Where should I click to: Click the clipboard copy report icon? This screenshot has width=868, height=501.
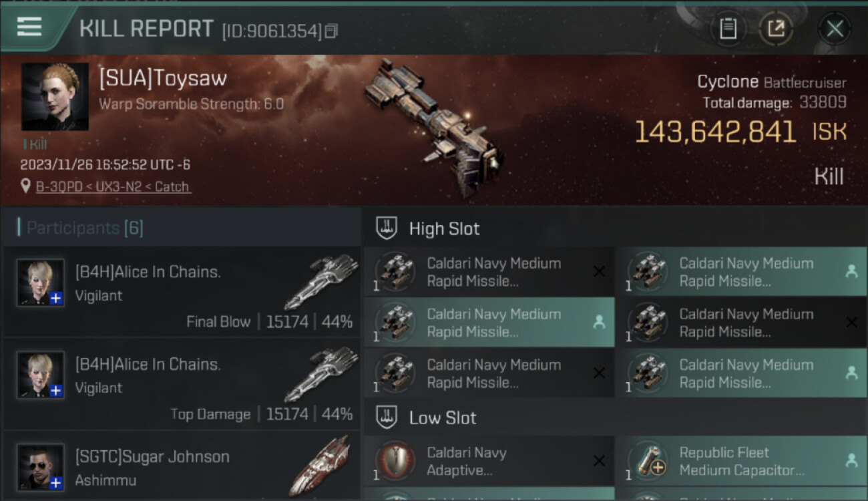pyautogui.click(x=728, y=29)
